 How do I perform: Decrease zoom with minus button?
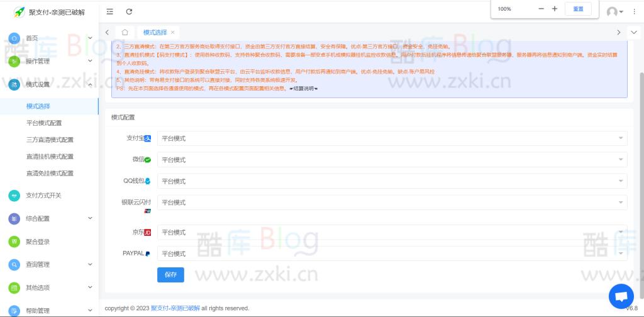click(541, 9)
